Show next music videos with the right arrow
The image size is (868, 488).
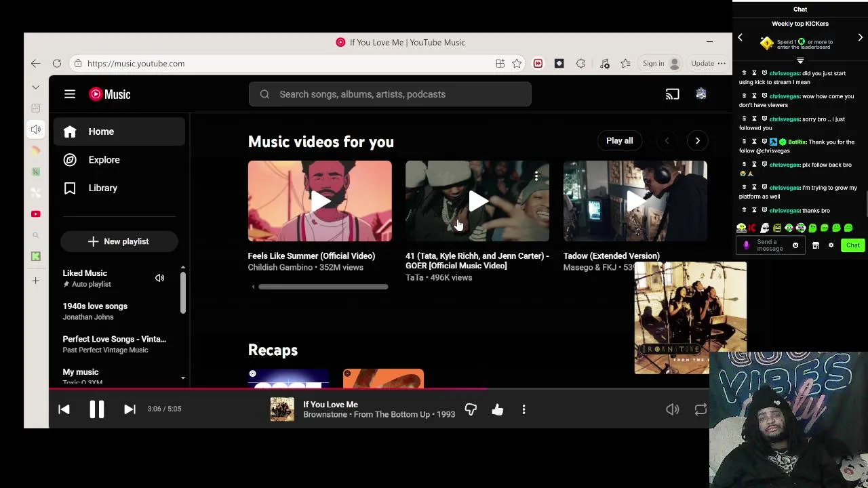(x=697, y=140)
